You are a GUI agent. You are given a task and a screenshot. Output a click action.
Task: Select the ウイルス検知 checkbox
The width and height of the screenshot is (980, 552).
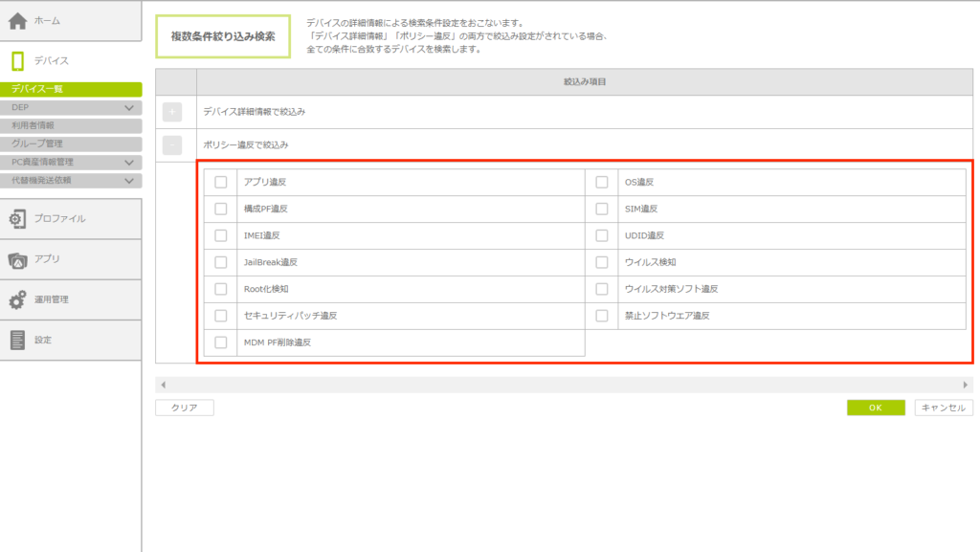coord(602,262)
